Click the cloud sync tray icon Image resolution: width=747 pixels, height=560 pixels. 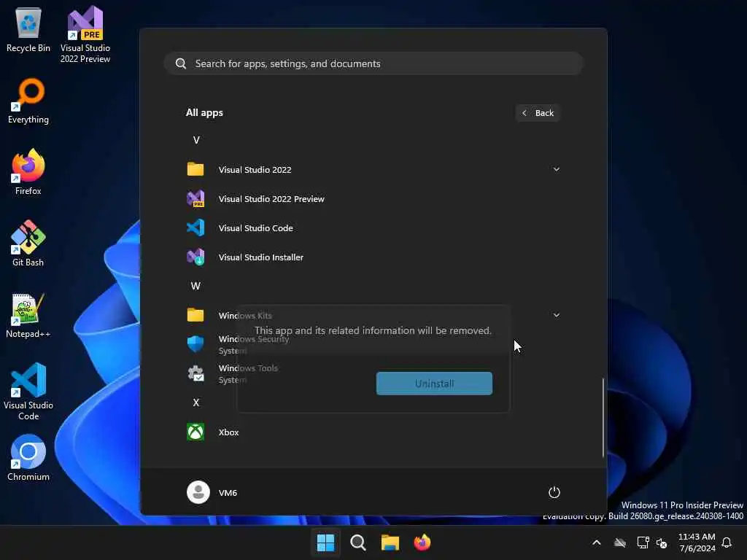[620, 542]
